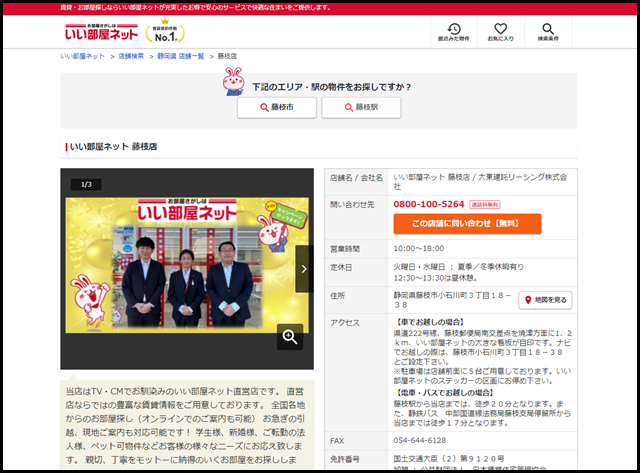Click the staff photo in the slideshow
Screen dimensions: 640x473
click(x=187, y=265)
